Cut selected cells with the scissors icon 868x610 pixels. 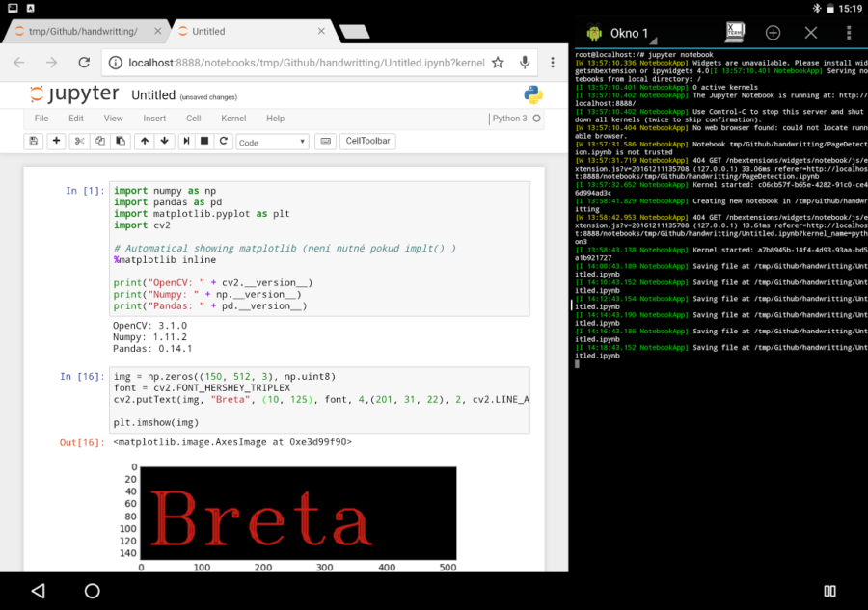79,141
